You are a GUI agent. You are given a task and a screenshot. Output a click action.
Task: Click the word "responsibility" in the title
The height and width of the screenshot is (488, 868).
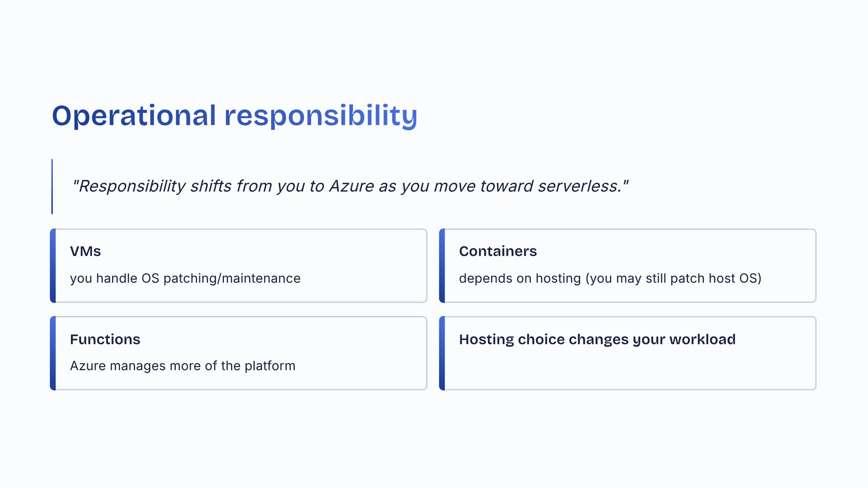321,116
